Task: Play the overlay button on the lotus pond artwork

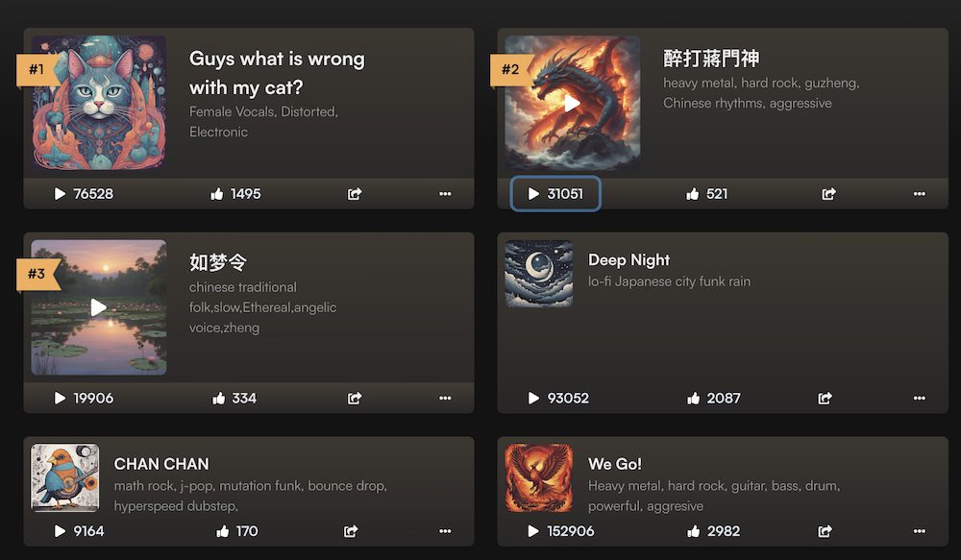Action: coord(98,307)
